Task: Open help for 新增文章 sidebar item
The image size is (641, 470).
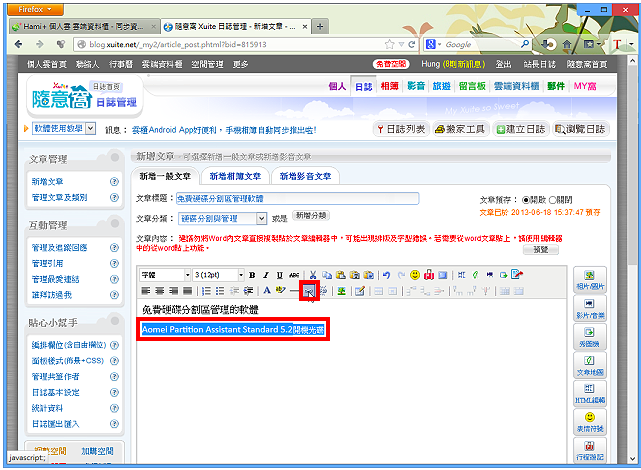Action: coord(114,182)
